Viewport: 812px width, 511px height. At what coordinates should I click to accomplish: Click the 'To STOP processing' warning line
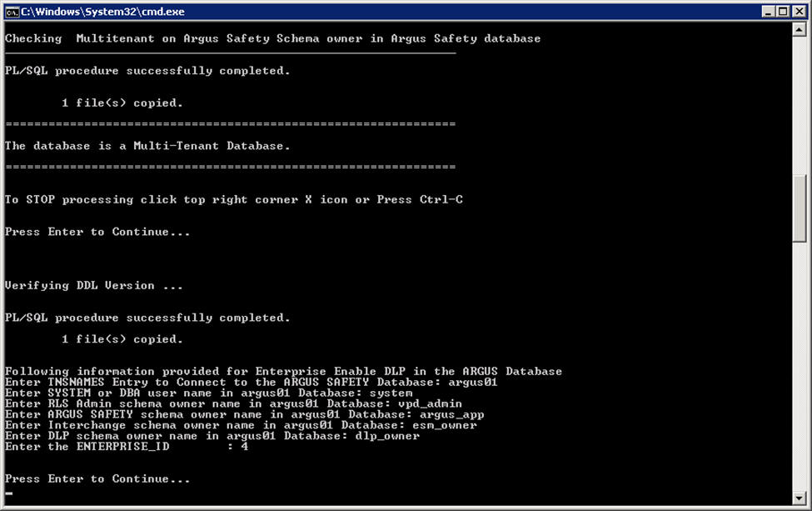pos(233,199)
